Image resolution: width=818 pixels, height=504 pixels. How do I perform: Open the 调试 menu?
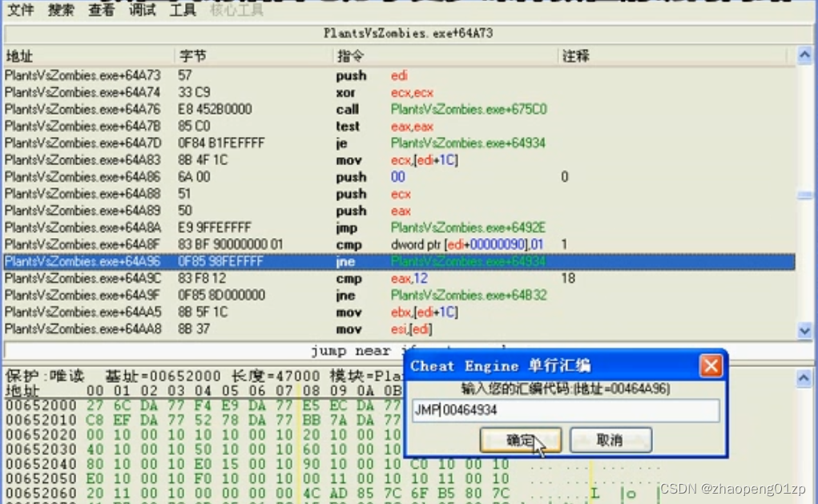pyautogui.click(x=143, y=10)
